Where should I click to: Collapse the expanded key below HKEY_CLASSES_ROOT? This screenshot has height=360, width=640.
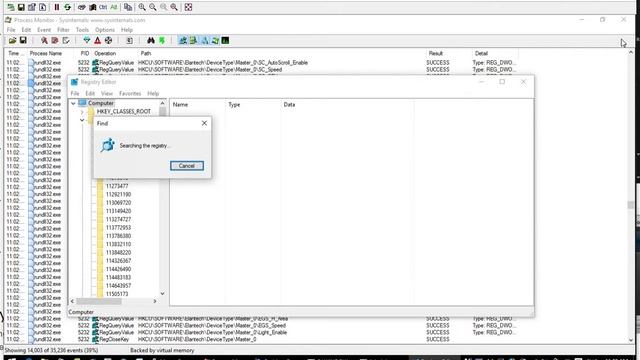tap(82, 120)
